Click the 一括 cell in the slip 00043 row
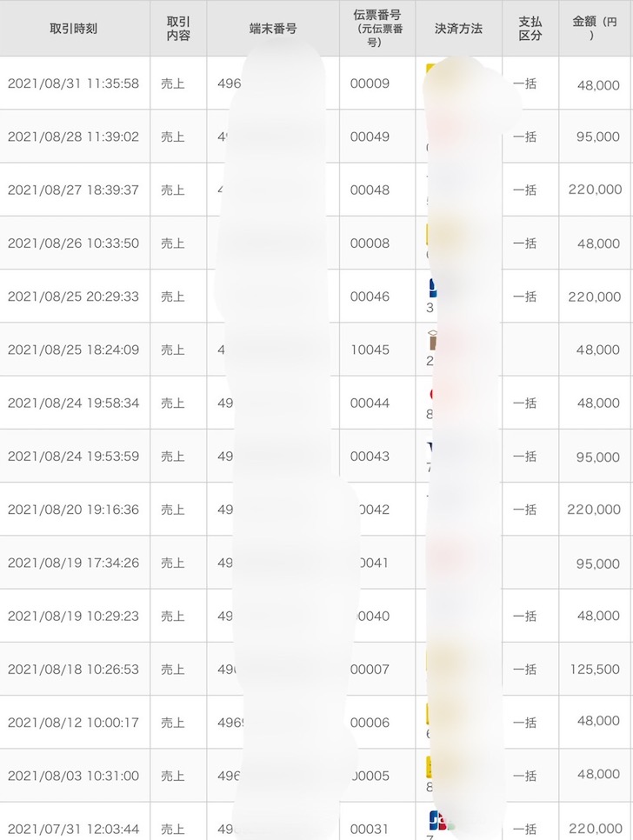633x840 pixels. pos(524,457)
